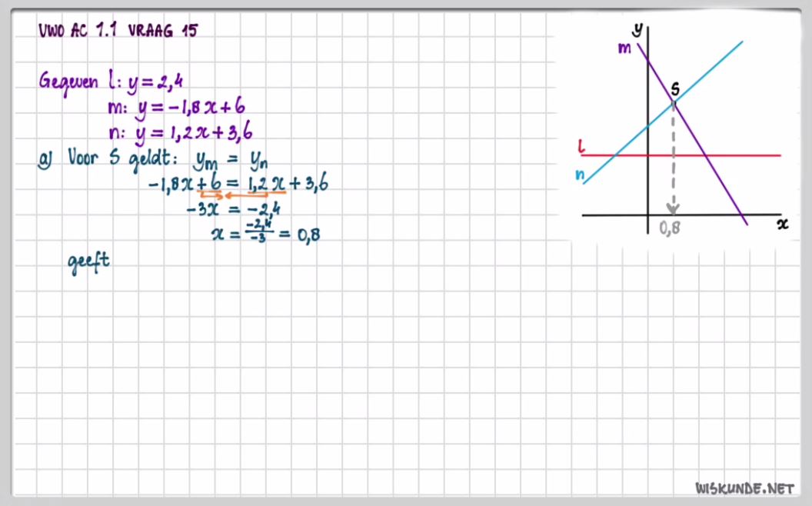Click the blue line label "n"

581,175
